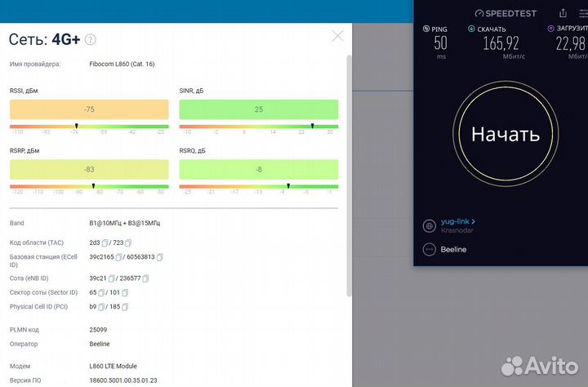Close the 4G+ network info dialog
Viewport: 588px width, 387px height.
coord(337,36)
